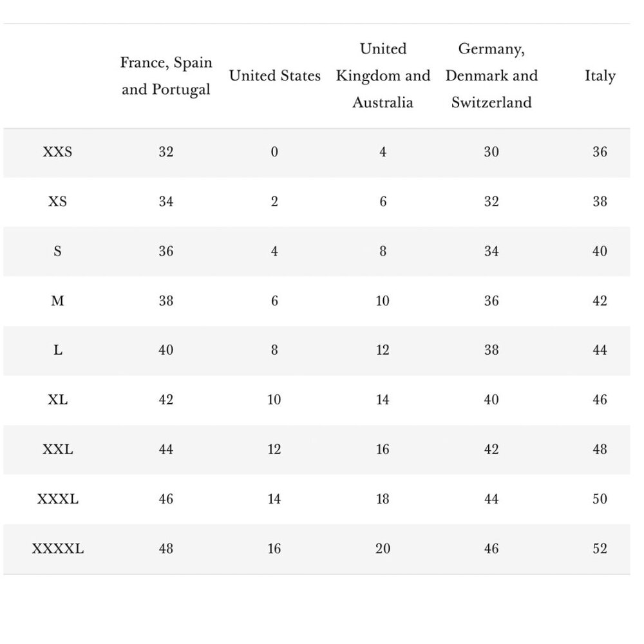The width and height of the screenshot is (644, 644).
Task: Click the US size 0 cell
Action: click(x=274, y=152)
